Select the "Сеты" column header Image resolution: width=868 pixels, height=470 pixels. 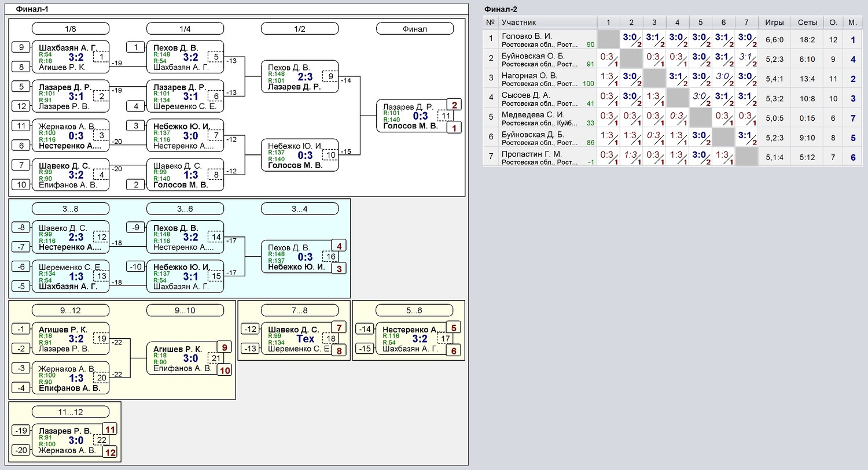pos(807,23)
